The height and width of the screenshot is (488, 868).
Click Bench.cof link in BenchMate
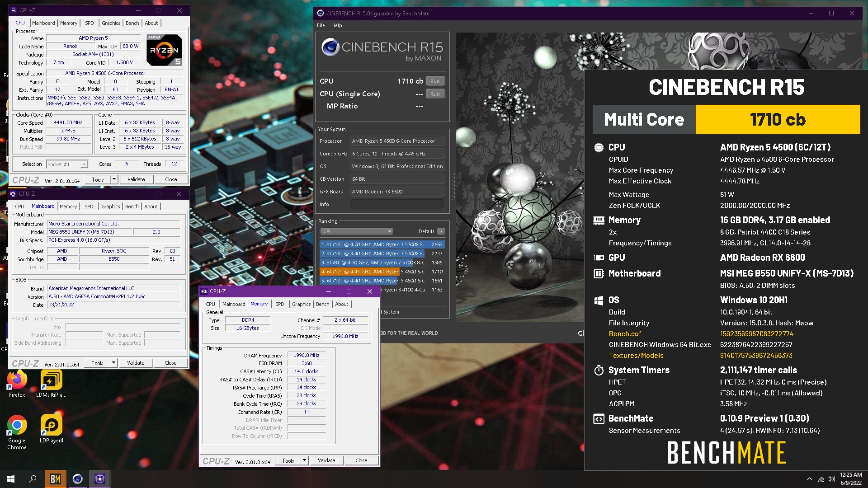point(625,334)
